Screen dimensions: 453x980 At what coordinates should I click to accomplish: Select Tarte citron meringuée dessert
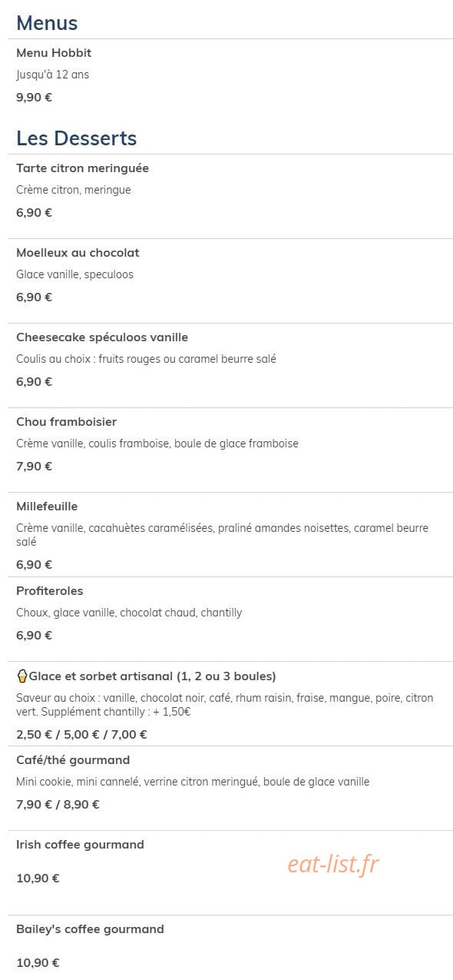(83, 168)
